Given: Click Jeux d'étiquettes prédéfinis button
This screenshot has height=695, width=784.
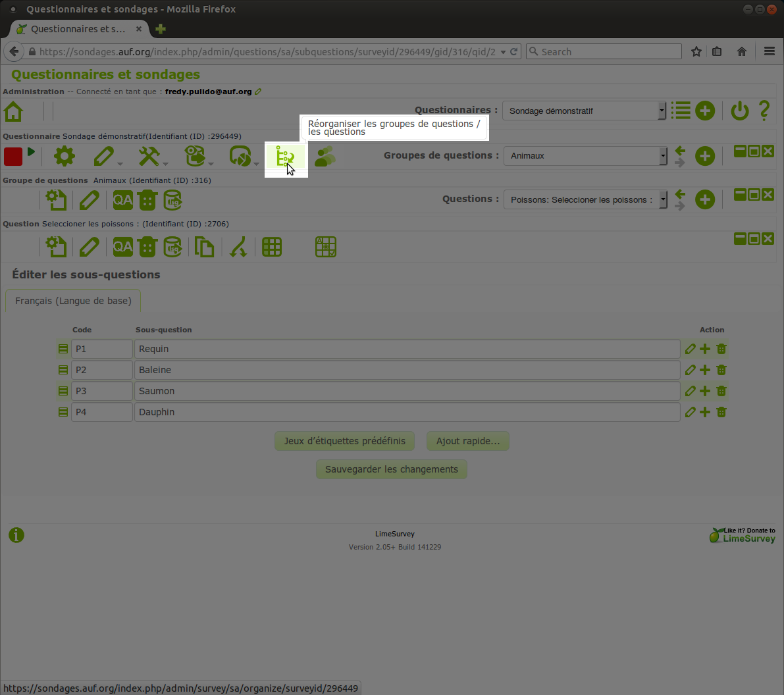Looking at the screenshot, I should pyautogui.click(x=344, y=441).
